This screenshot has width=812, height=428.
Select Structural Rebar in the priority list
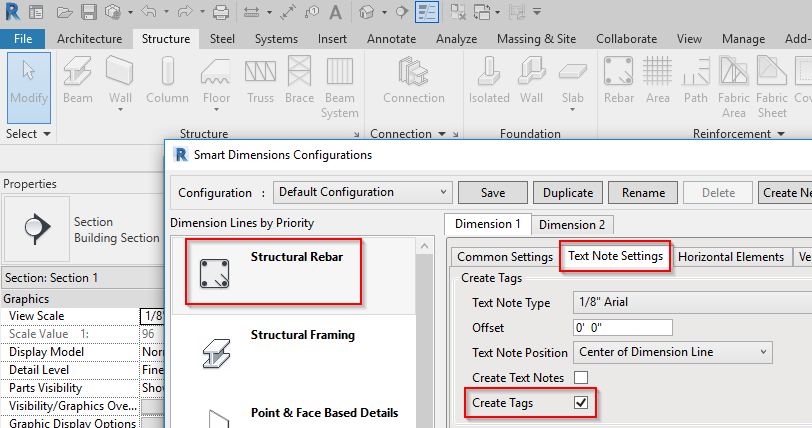click(294, 275)
